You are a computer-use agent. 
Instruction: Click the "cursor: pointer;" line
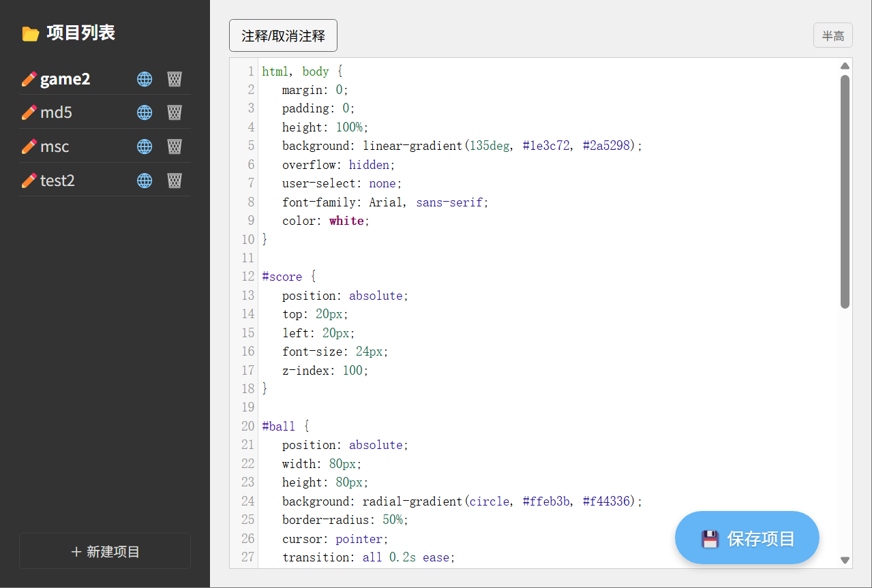335,539
